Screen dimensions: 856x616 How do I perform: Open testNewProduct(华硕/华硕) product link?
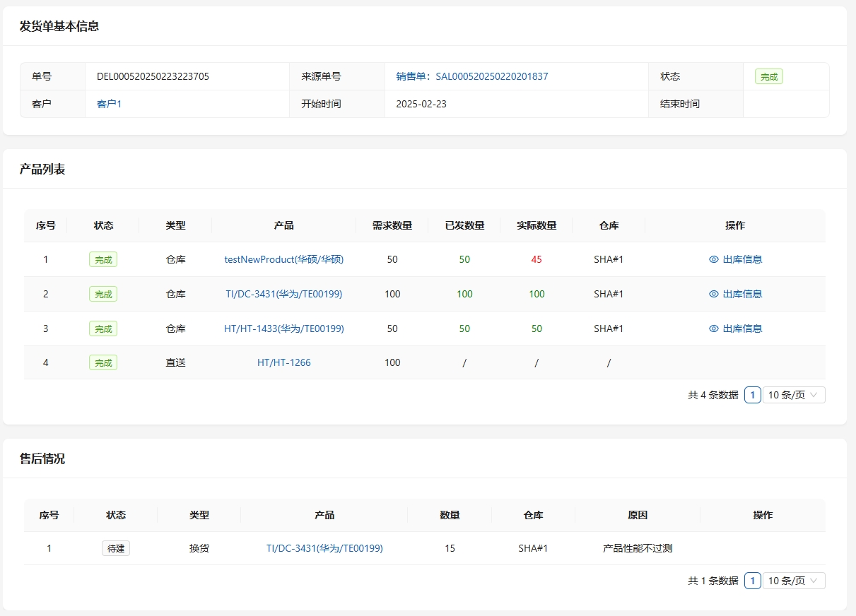(x=283, y=259)
